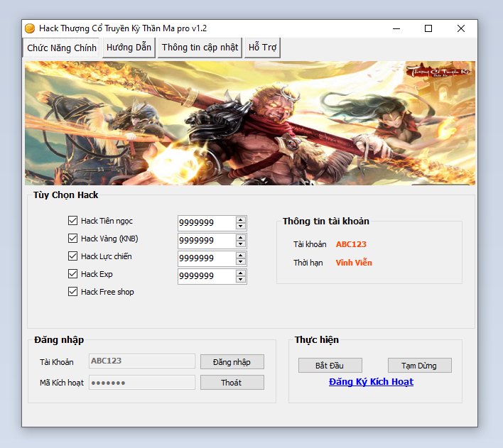Pause using the Tạm Dừng button
Image resolution: width=503 pixels, height=448 pixels.
[419, 366]
